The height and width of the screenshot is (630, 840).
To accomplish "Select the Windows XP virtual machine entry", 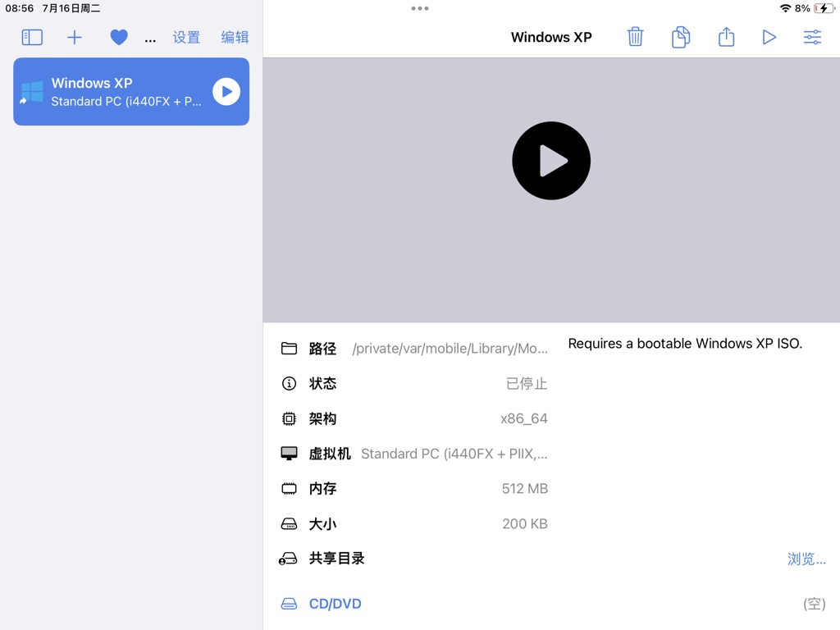I will coord(131,92).
